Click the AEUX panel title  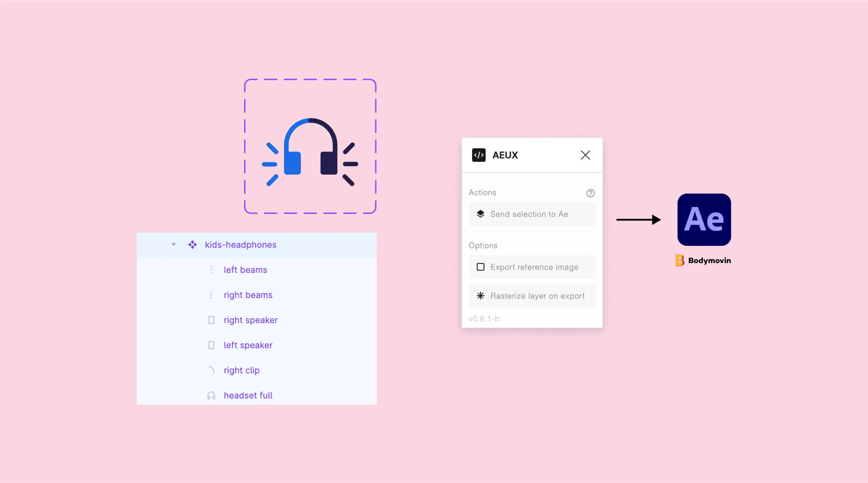505,155
